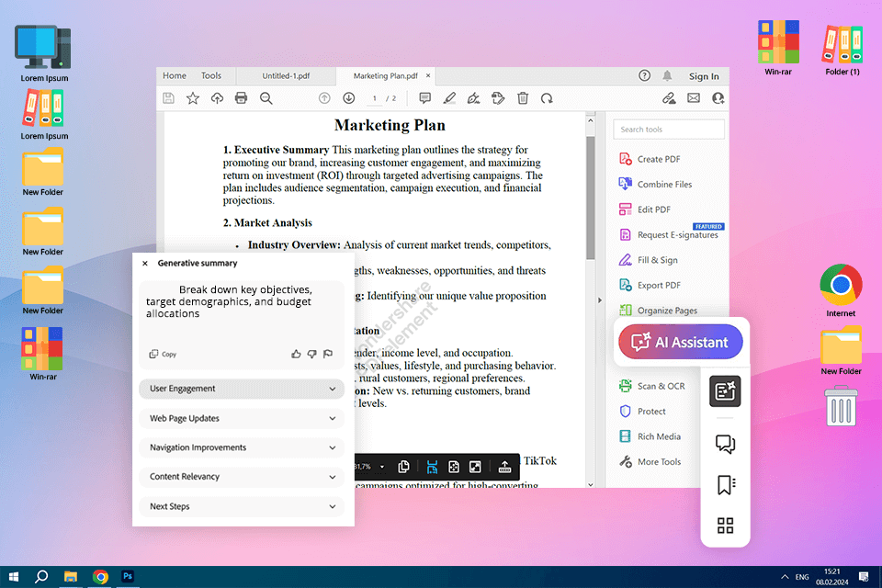Enable scrolling page view icon in bottom bar
Viewport: 882px width, 588px height.
432,467
